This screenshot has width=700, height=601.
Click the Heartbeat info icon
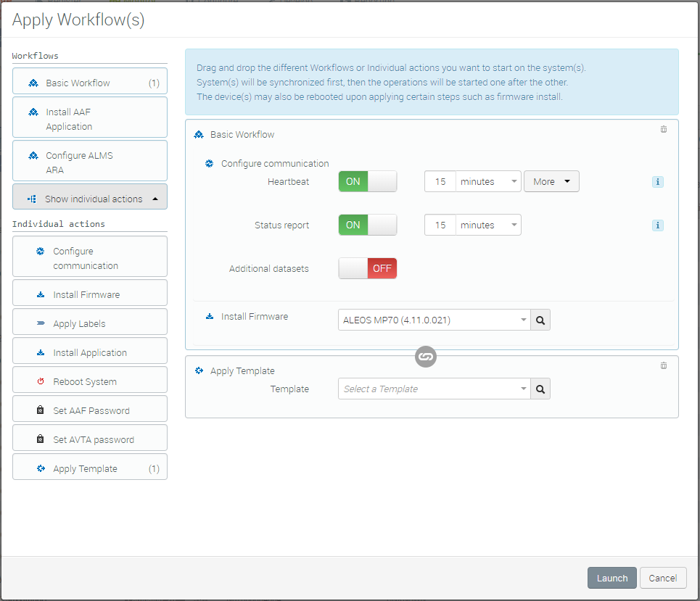pyautogui.click(x=657, y=182)
